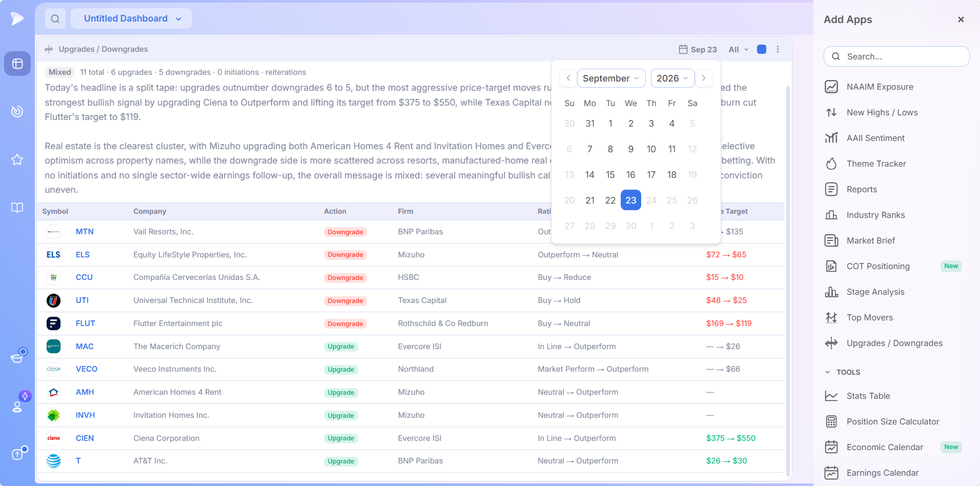The height and width of the screenshot is (486, 980).
Task: Go to next month in calendar
Action: [704, 78]
